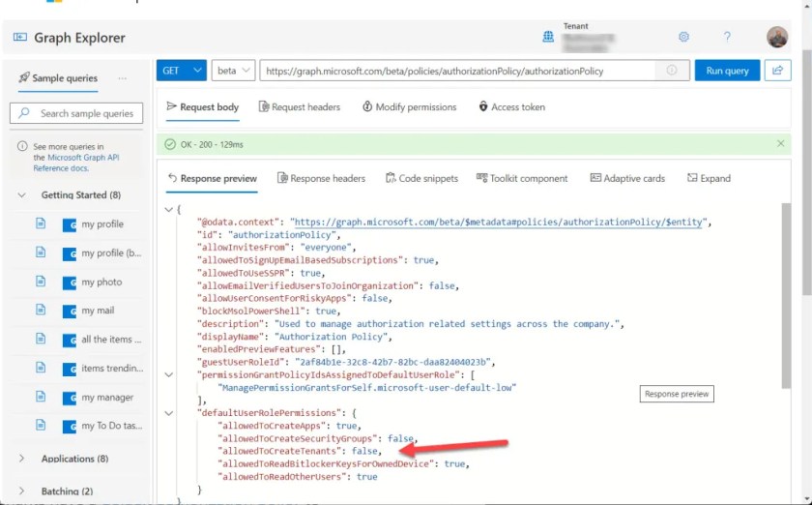
Task: Click the "allowedToReadOtherUsers" key text
Action: (281, 477)
